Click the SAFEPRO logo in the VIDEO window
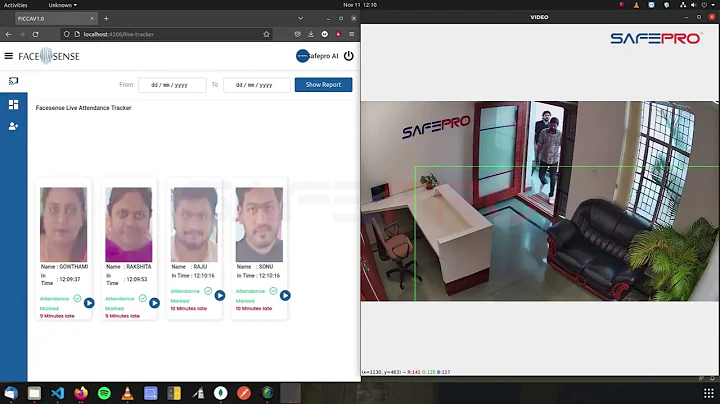720x404 pixels. click(x=656, y=38)
